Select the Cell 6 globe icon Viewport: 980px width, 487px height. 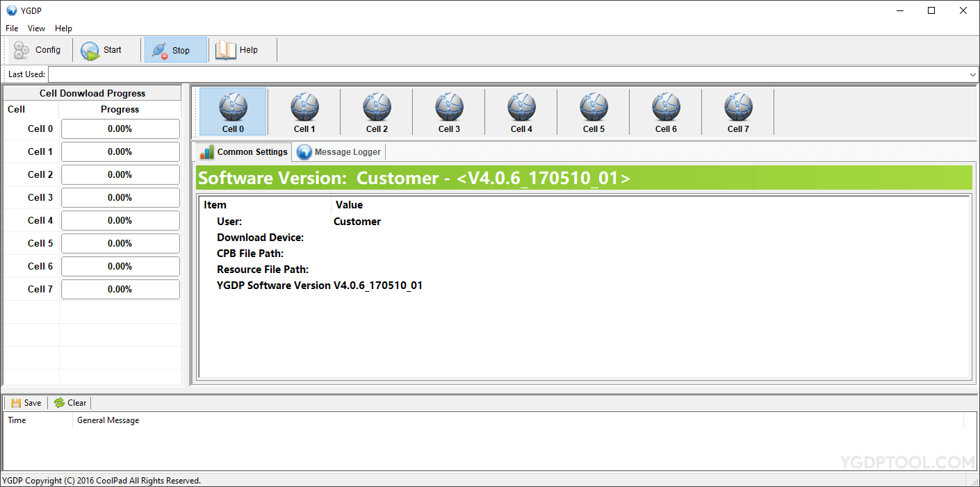click(666, 111)
